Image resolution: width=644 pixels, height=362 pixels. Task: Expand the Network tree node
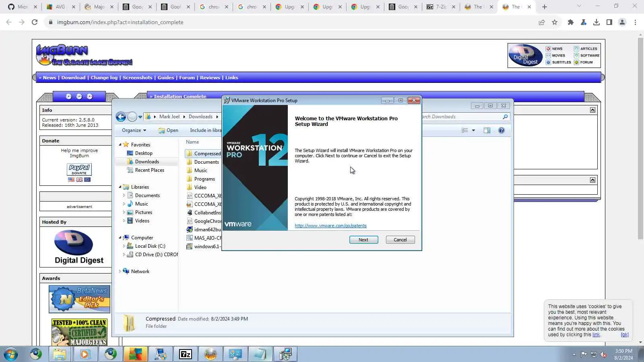[120, 271]
